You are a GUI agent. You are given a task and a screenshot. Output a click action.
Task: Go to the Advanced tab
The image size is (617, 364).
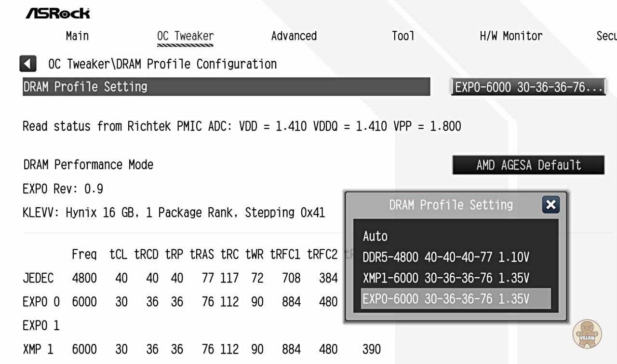coord(294,36)
